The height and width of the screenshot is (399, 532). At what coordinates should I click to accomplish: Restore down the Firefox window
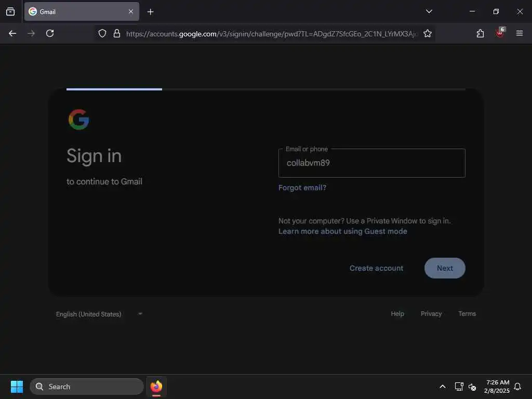496,11
